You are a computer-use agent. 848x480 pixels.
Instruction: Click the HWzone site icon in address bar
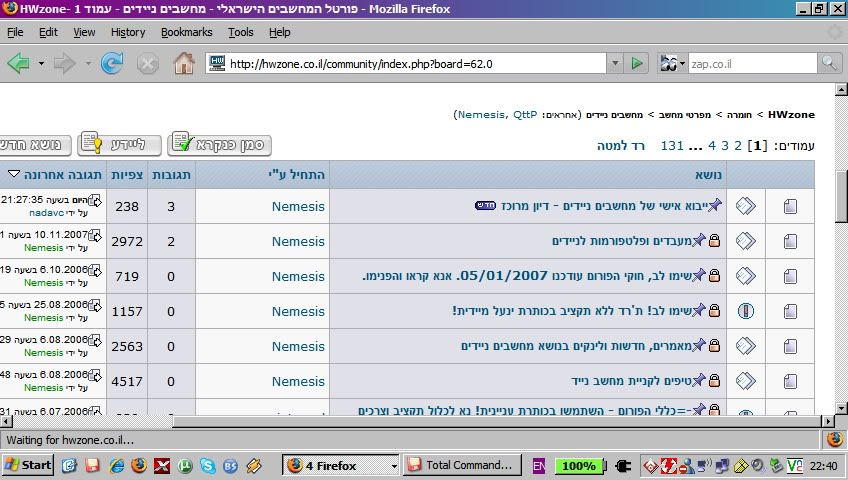click(217, 63)
